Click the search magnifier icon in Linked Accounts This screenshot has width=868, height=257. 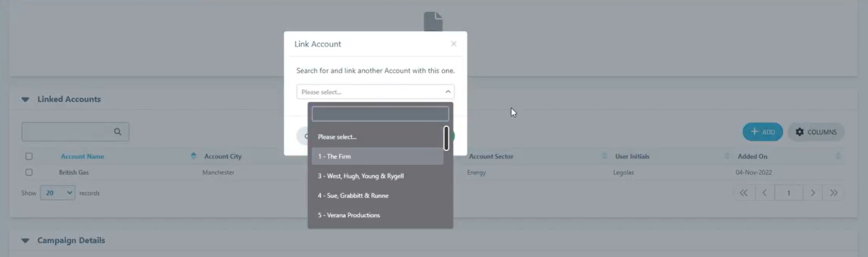(x=117, y=132)
